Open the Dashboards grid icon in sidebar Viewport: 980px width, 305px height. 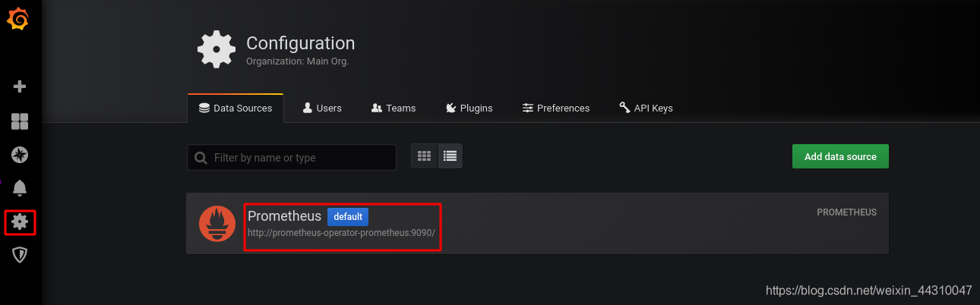point(20,121)
